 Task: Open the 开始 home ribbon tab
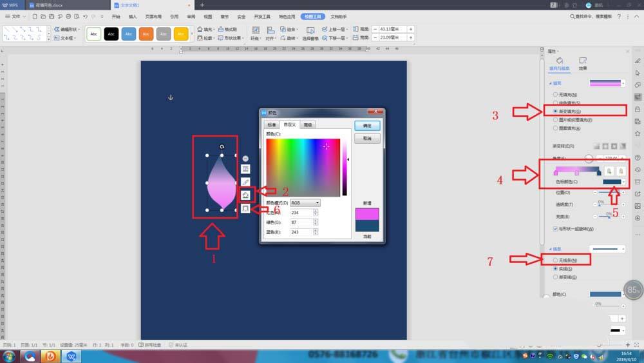(x=116, y=17)
